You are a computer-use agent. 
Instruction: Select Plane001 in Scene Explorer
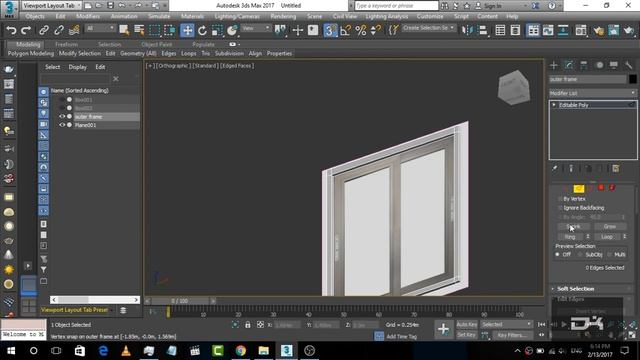pyautogui.click(x=85, y=125)
